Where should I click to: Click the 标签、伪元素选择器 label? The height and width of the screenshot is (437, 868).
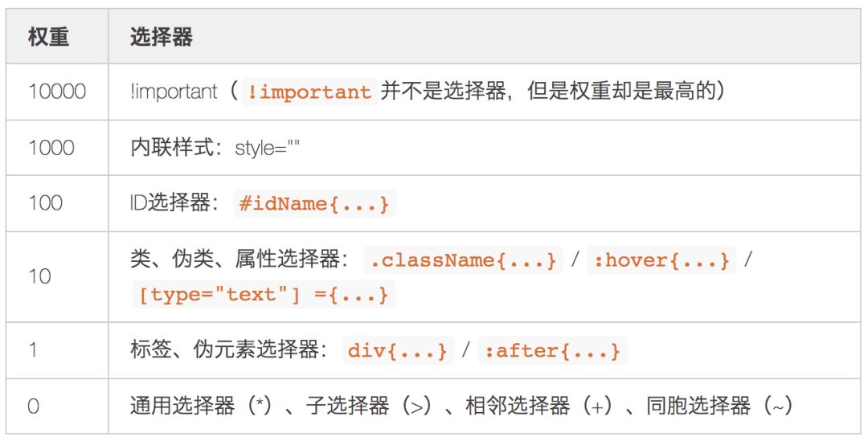(x=227, y=351)
